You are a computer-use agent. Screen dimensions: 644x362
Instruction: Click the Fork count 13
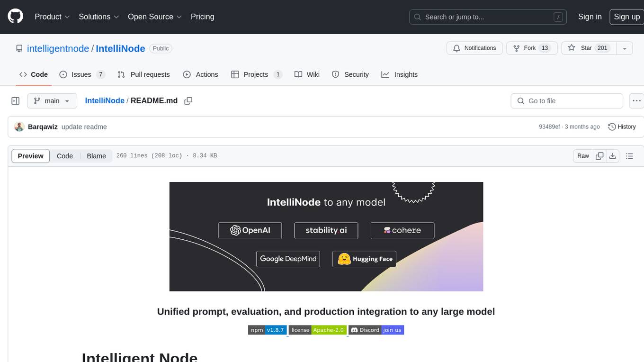(545, 48)
